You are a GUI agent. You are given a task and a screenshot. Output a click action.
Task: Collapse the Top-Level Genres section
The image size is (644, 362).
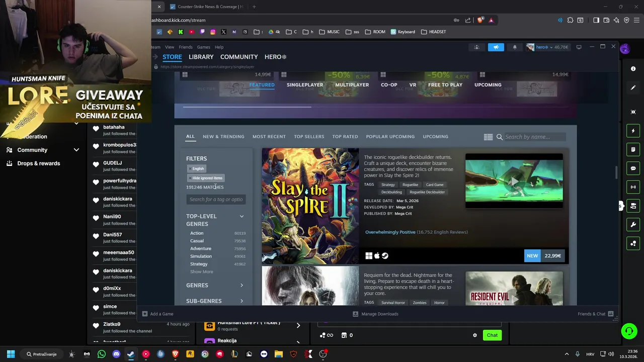(x=242, y=216)
